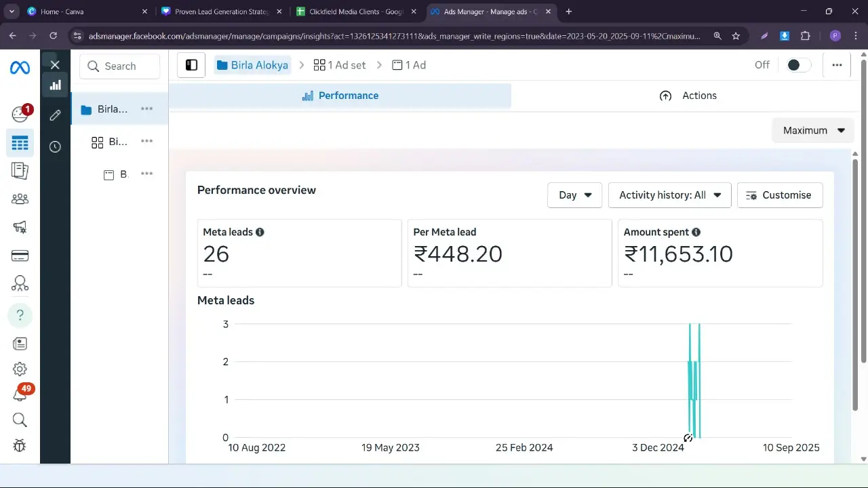Open the clock history icon
Screen dimensions: 868x488
pos(55,146)
